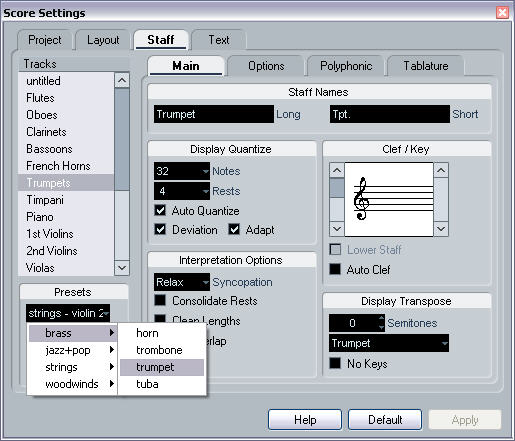The image size is (515, 441).
Task: Open the Notes quantize dropdown
Action: tap(182, 171)
